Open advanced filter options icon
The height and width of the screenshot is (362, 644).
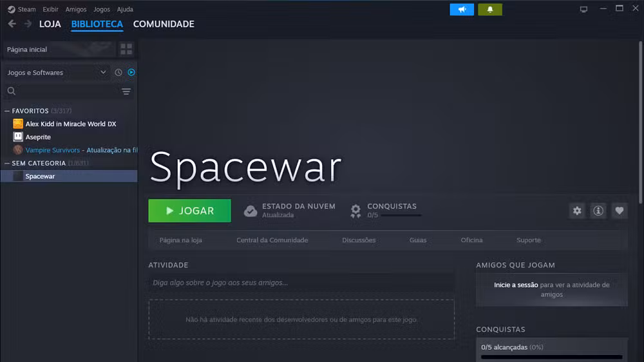pyautogui.click(x=126, y=91)
